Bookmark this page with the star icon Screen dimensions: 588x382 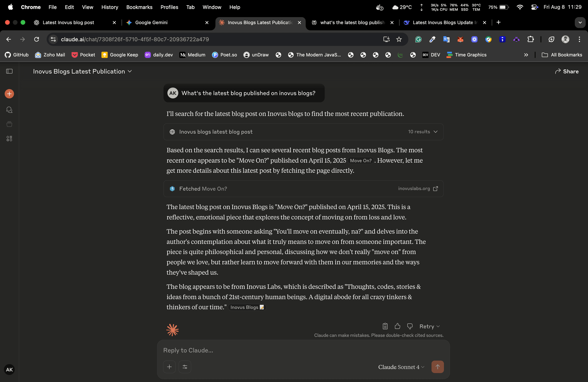(x=399, y=39)
